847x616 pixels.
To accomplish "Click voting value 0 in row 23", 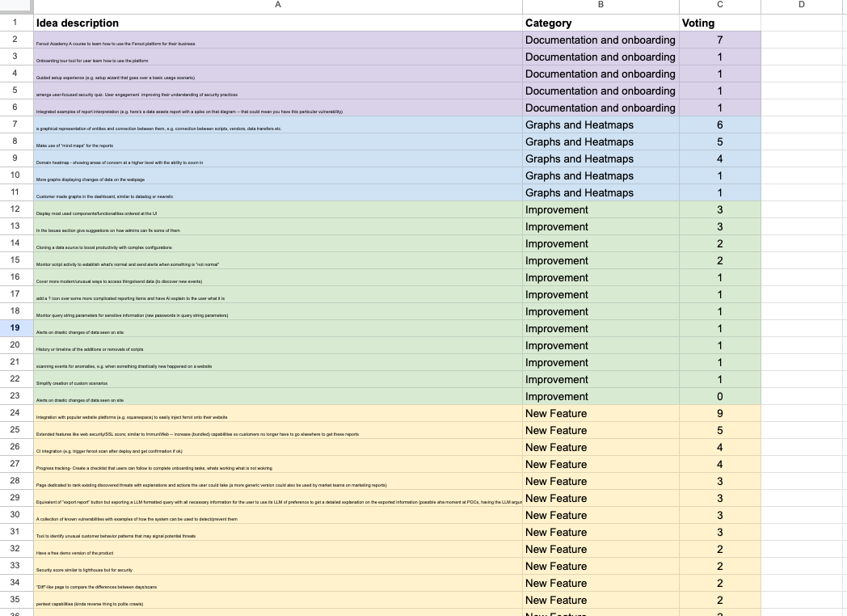I will 720,396.
